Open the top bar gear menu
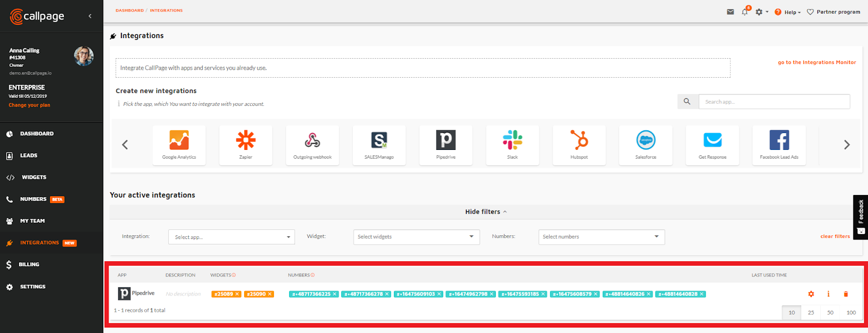The image size is (868, 333). (762, 12)
